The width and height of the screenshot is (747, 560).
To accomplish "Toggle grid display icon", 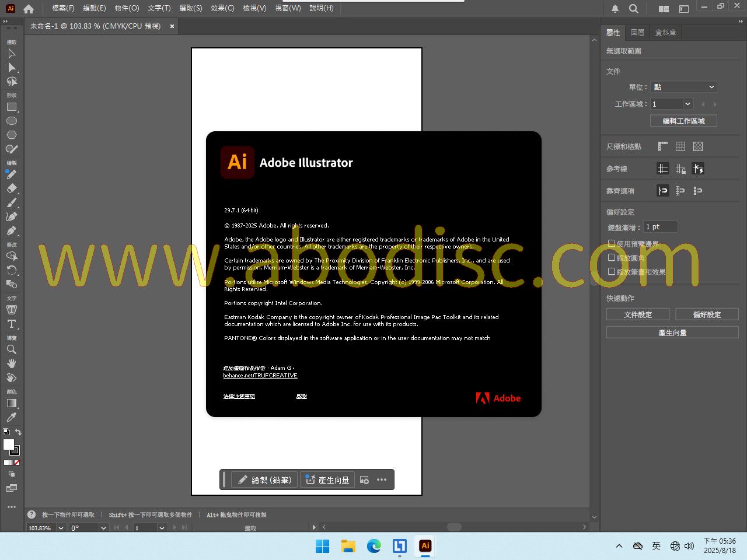I will [680, 146].
